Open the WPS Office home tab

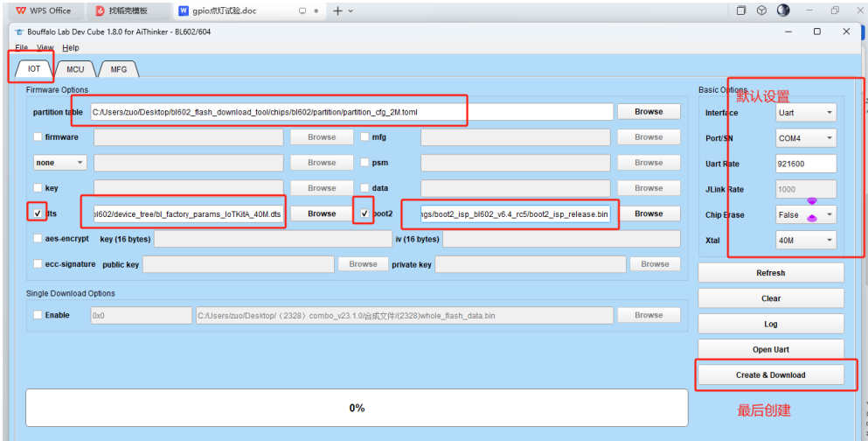(x=43, y=10)
